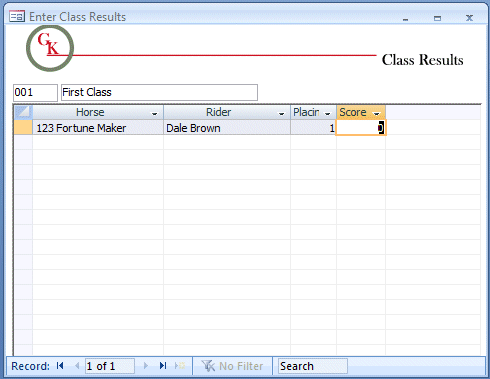Click the First Class name field
Screen dimensions: 490x379
(159, 92)
